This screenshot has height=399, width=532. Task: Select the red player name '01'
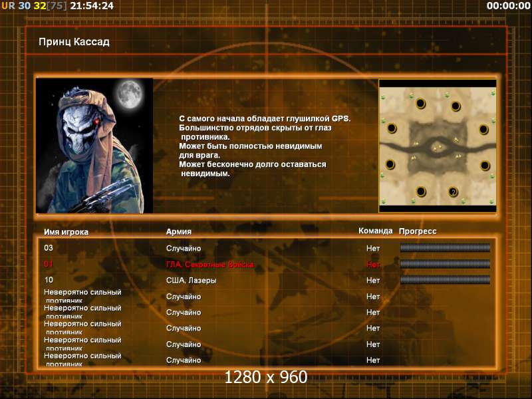(x=49, y=263)
